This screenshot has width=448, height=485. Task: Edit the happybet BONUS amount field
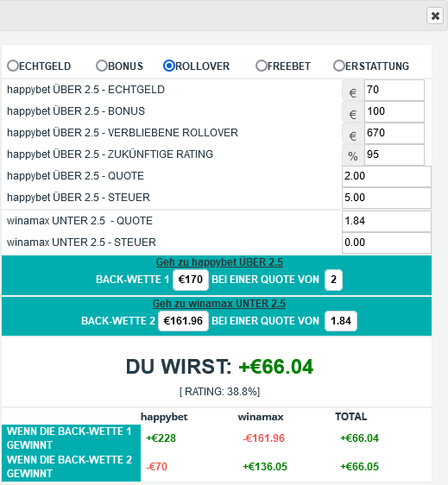(x=394, y=111)
